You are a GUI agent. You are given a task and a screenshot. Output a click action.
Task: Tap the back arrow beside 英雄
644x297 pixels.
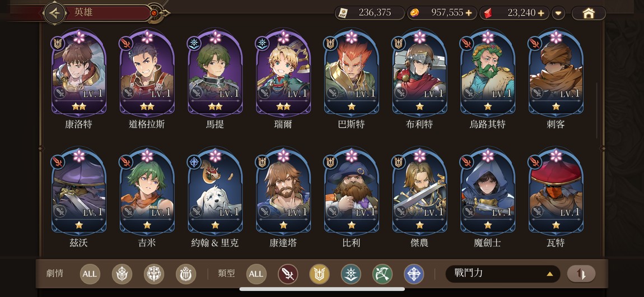click(x=55, y=13)
